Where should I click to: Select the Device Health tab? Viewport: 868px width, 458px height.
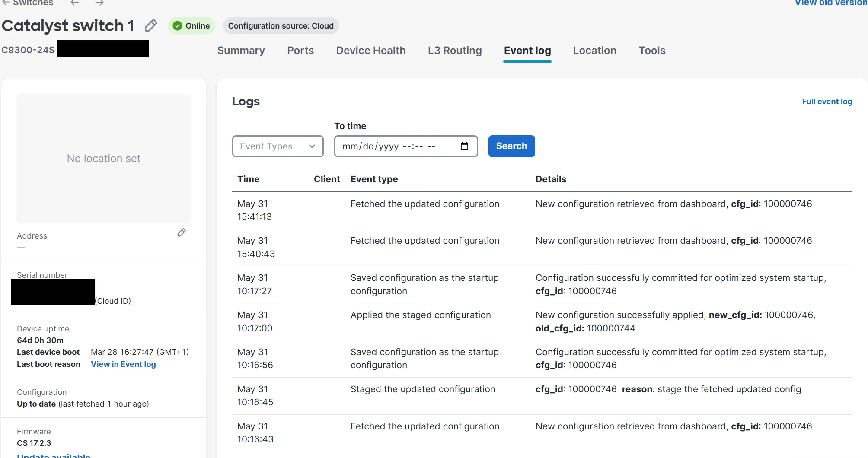tap(371, 51)
